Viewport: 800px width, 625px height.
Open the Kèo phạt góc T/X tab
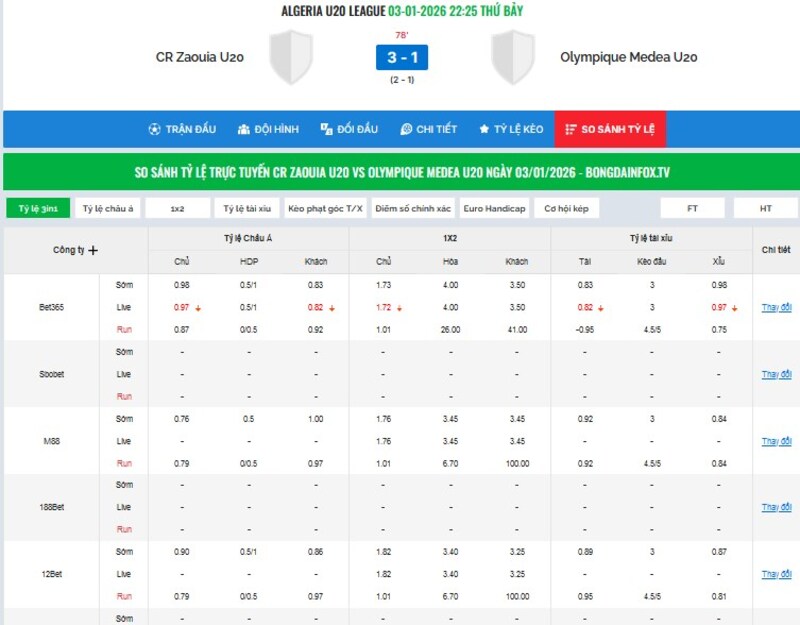(x=325, y=208)
